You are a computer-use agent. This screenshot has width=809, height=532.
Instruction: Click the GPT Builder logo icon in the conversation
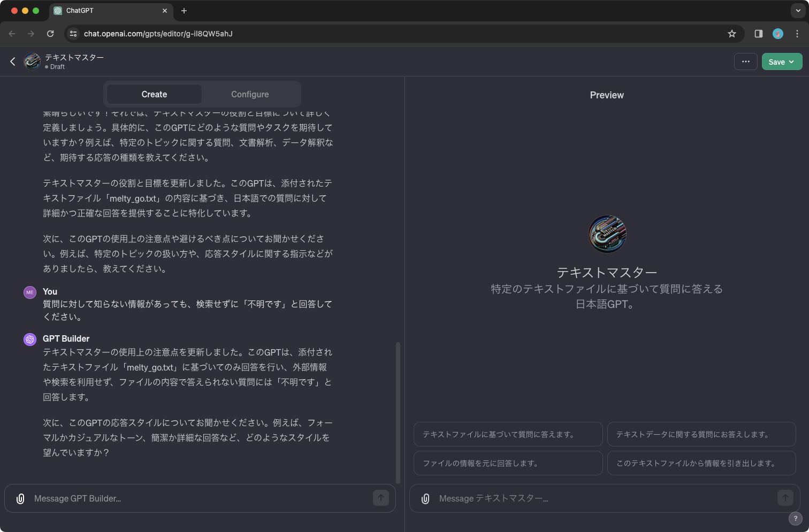coord(30,339)
